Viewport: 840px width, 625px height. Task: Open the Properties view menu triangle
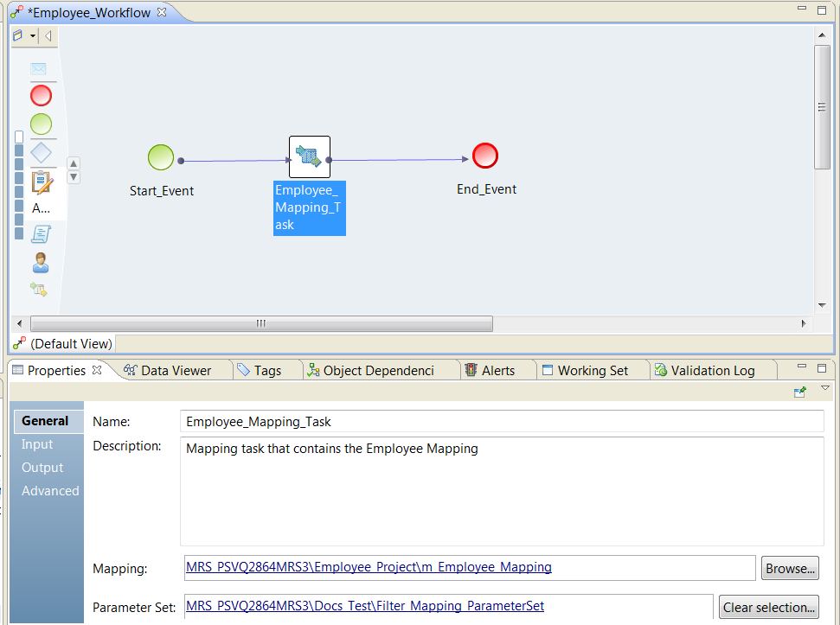click(824, 389)
